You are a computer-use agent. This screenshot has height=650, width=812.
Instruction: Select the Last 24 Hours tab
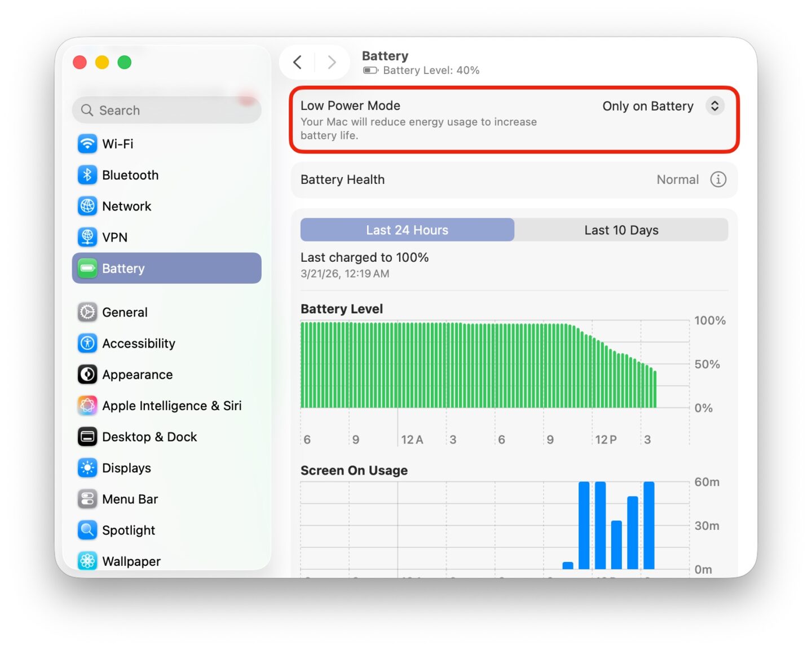tap(407, 230)
